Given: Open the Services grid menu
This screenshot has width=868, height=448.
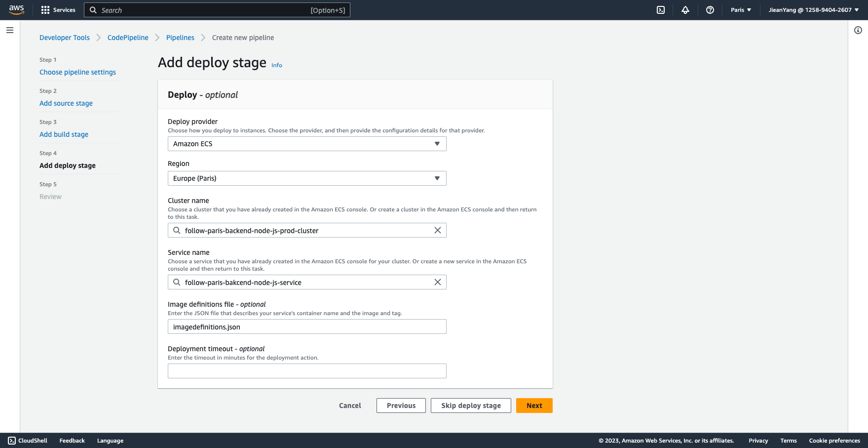Looking at the screenshot, I should (58, 10).
